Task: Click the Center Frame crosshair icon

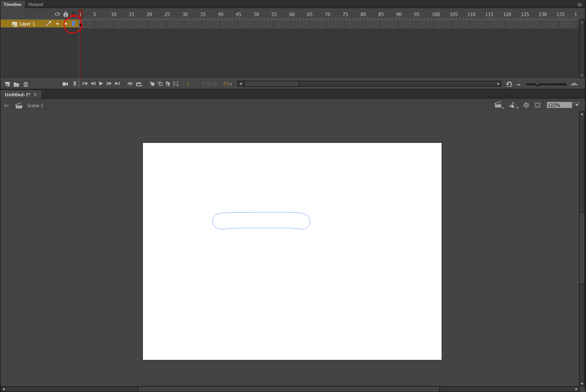Action: (x=526, y=105)
